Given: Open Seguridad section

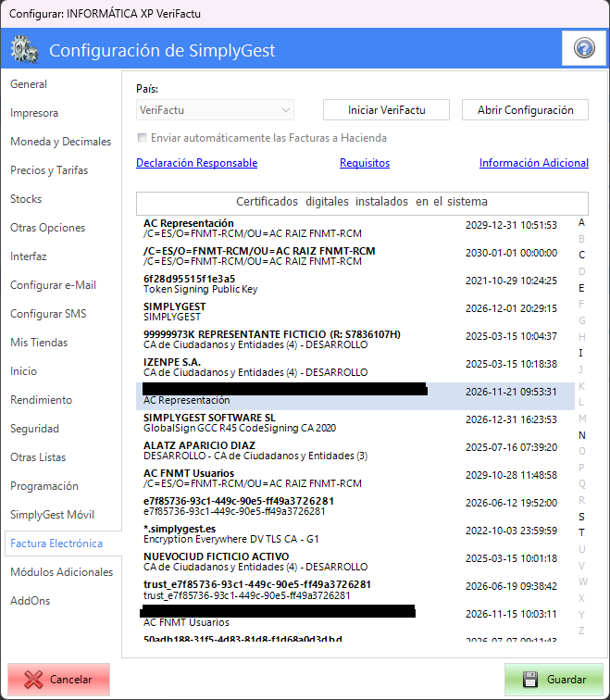Looking at the screenshot, I should click(x=35, y=429).
